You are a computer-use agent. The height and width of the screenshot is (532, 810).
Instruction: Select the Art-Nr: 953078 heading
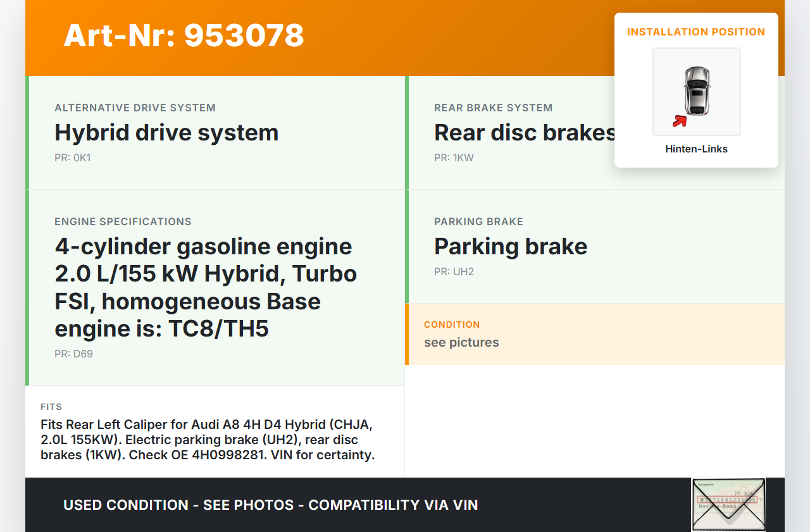pyautogui.click(x=184, y=35)
